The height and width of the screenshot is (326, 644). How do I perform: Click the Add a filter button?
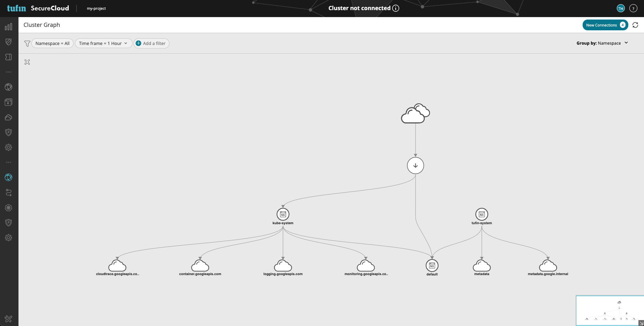coord(151,43)
